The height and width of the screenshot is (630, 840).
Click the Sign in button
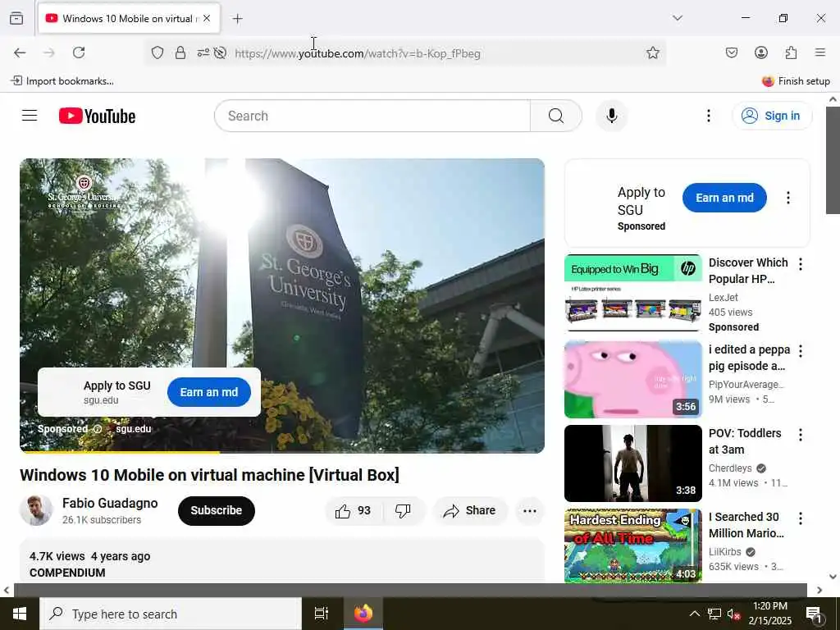(x=772, y=116)
